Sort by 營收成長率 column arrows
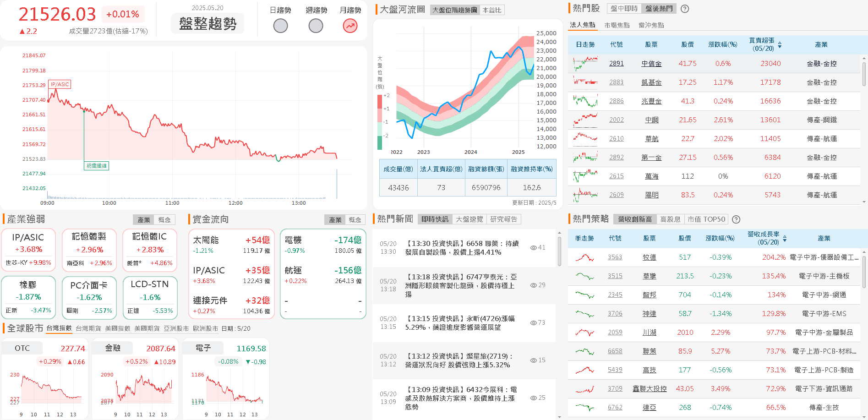Screen dimensions: 868x420 (x=785, y=239)
